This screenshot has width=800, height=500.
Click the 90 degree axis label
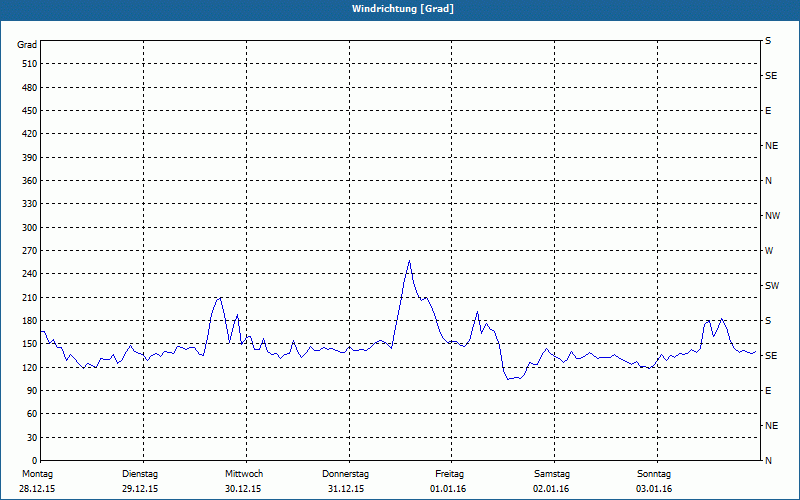coord(32,390)
